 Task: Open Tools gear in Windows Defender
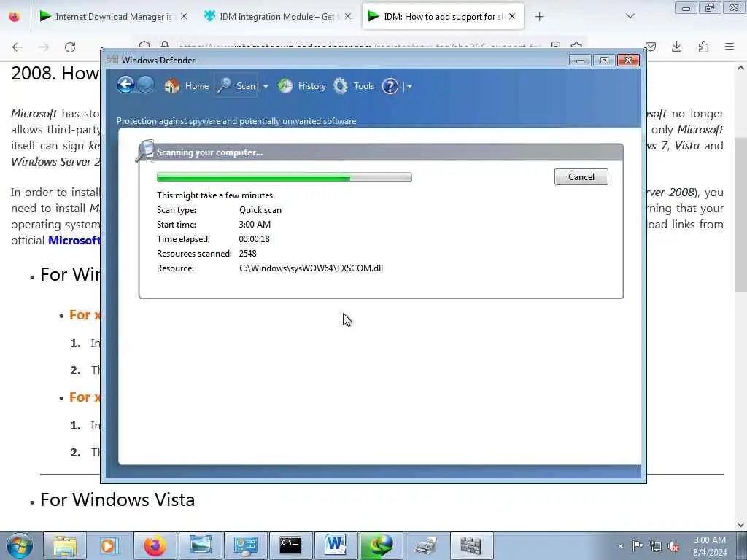point(354,86)
